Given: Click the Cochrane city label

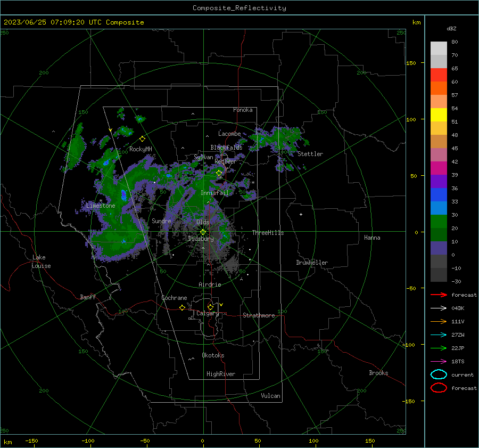Looking at the screenshot, I should (x=174, y=298).
